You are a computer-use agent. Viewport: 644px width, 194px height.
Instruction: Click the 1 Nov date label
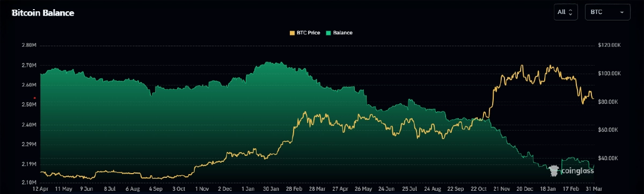pos(202,189)
